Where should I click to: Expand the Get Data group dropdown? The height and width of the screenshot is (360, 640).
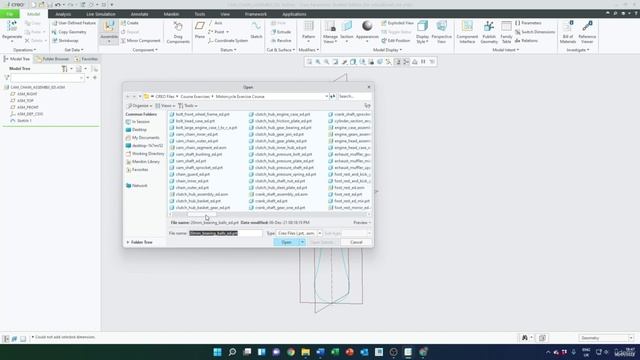tap(73, 50)
